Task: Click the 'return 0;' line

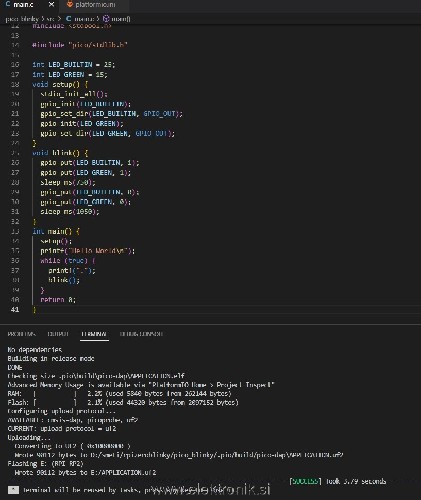Action: (x=58, y=300)
